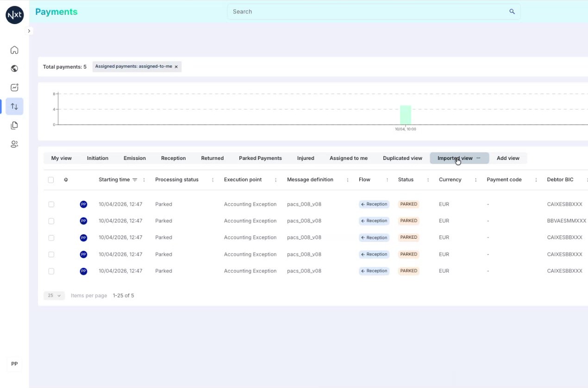The image size is (588, 388).
Task: Open the 25 items per page dropdown
Action: click(x=54, y=296)
